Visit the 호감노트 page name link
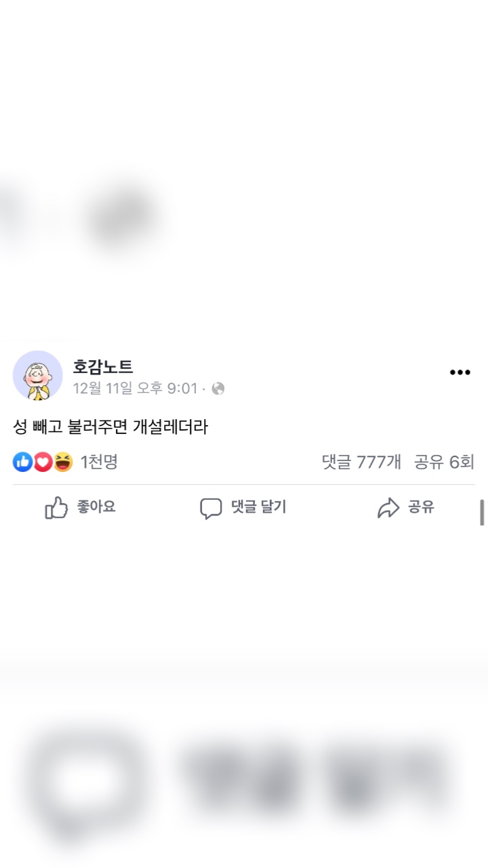Viewport: 488px width, 868px height. click(103, 367)
